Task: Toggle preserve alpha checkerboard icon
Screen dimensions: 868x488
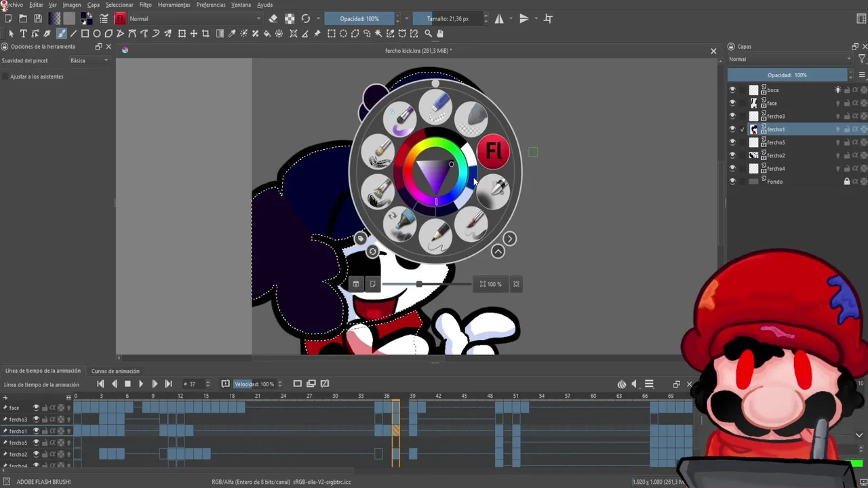Action: pos(290,18)
